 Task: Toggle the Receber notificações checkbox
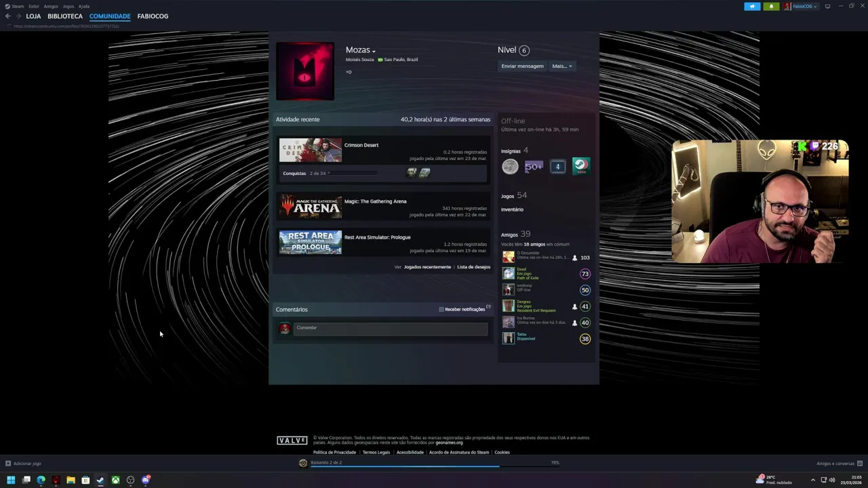point(441,309)
